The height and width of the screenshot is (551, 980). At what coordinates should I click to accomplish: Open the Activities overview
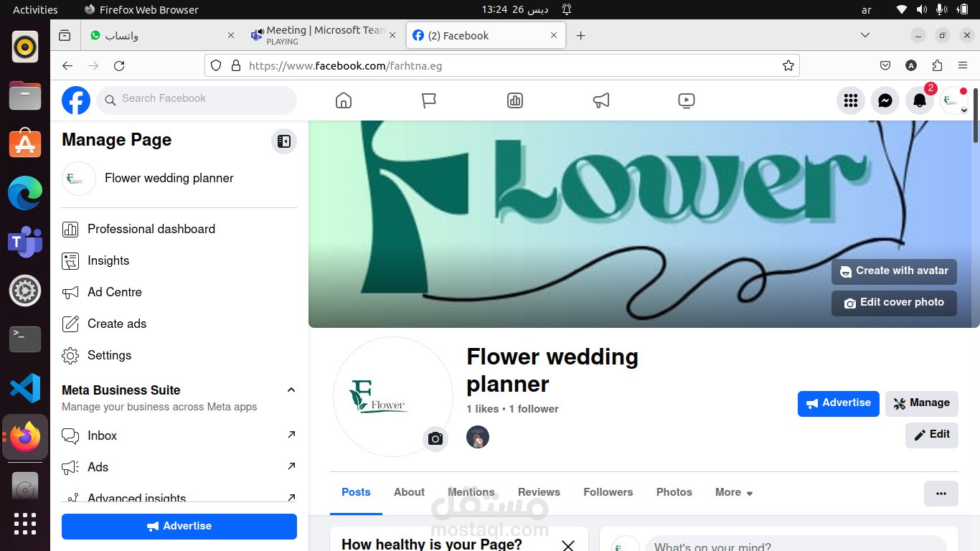pos(35,9)
